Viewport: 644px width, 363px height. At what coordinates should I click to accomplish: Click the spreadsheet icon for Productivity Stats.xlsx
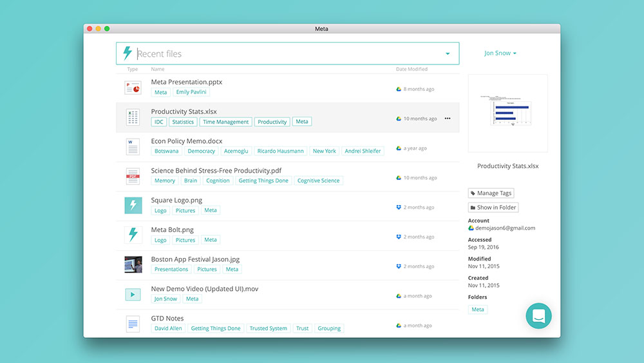[133, 117]
